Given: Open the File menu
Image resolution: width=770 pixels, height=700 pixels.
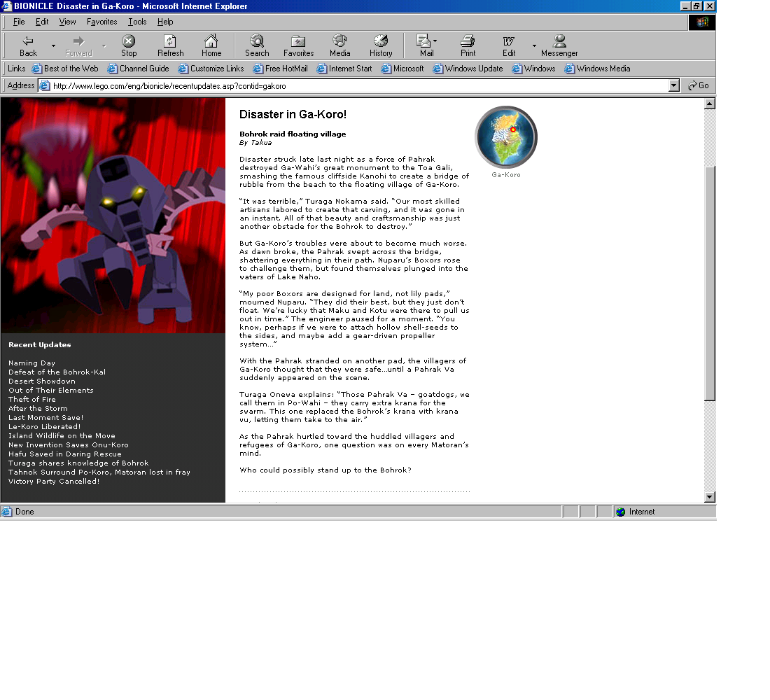Looking at the screenshot, I should pyautogui.click(x=19, y=22).
